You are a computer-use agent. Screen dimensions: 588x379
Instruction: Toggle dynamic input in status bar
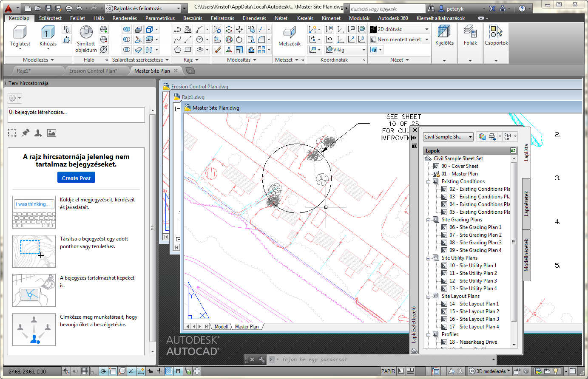point(150,371)
